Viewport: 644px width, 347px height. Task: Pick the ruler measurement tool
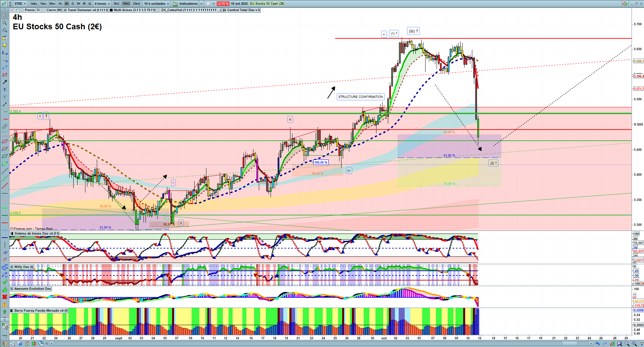[x=5, y=127]
